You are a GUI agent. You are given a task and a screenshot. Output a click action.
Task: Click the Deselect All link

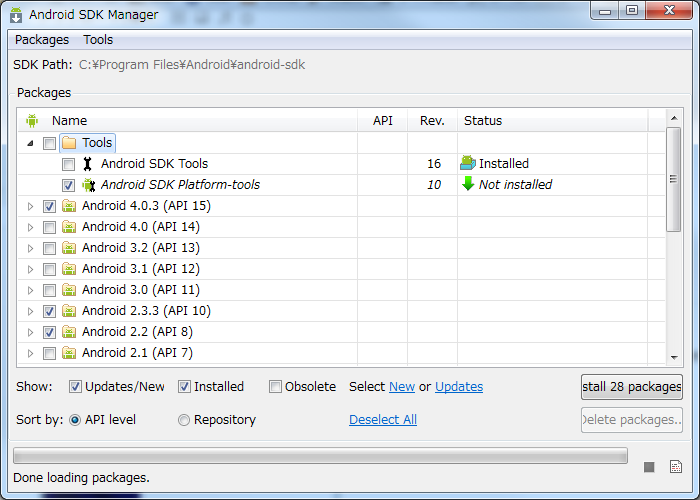383,420
